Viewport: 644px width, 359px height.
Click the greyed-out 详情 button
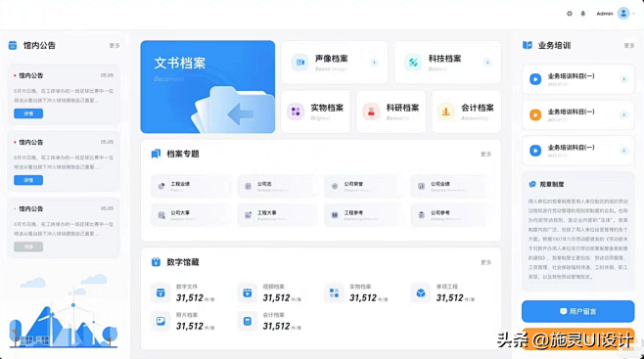pyautogui.click(x=28, y=247)
